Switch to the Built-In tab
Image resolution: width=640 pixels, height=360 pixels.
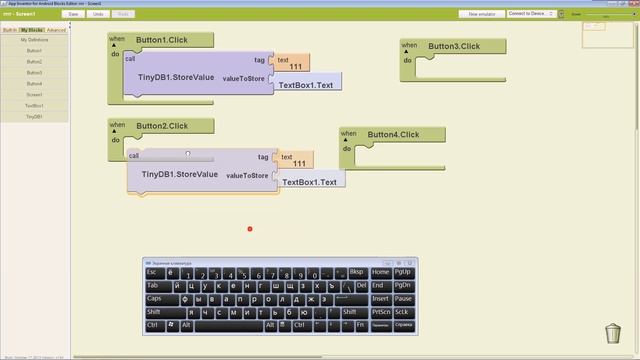pos(10,30)
